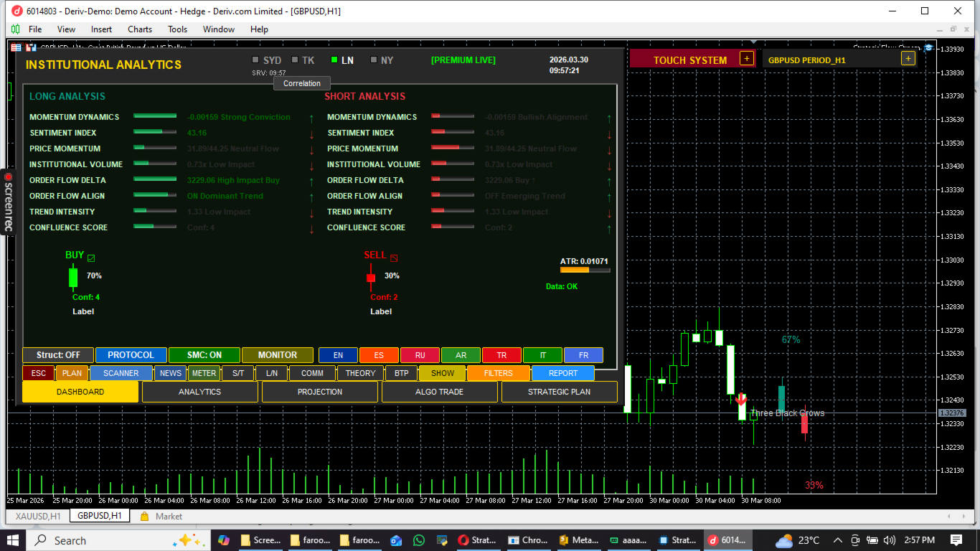Toggle the Struct: OFF button

58,355
